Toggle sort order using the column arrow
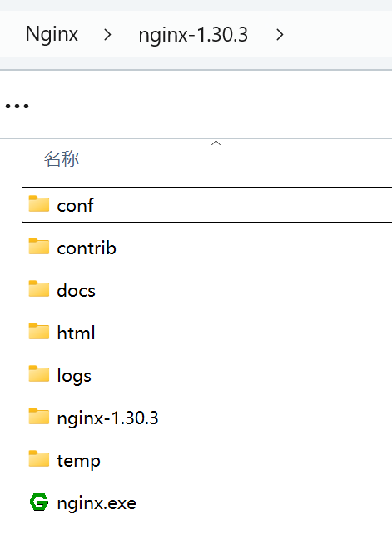The height and width of the screenshot is (540, 392). (x=216, y=143)
